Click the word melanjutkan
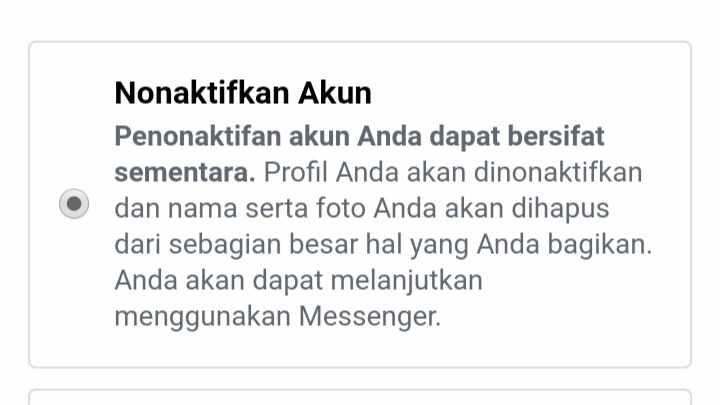 [x=406, y=280]
